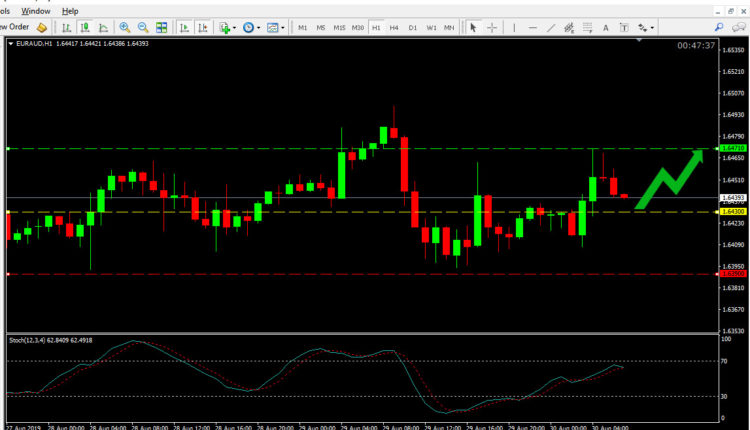
Task: Enable the H1 timeframe
Action: click(x=376, y=28)
